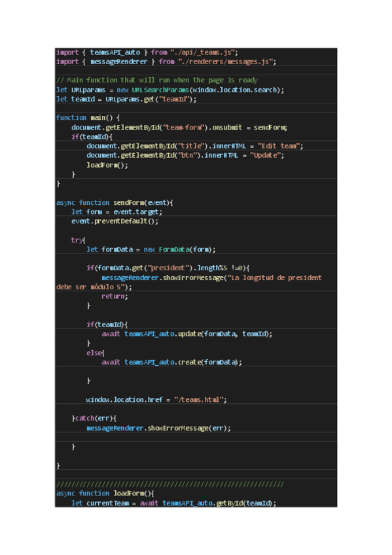Click the 'try{' line
Image resolution: width=392 pixels, height=555 pixels.
coord(78,240)
